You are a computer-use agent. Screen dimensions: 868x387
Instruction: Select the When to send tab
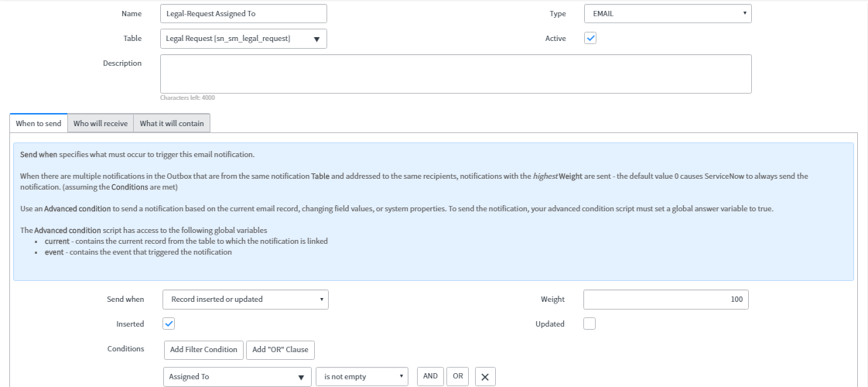pos(39,124)
